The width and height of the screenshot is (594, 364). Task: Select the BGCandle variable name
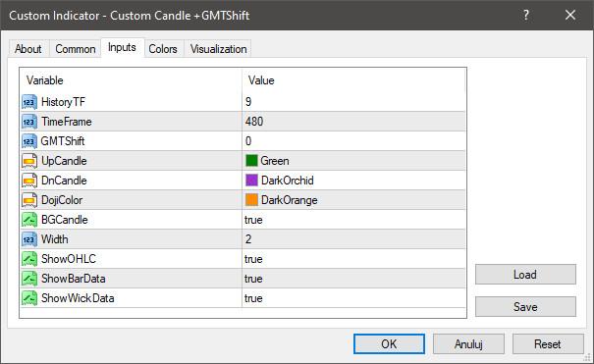[65, 220]
